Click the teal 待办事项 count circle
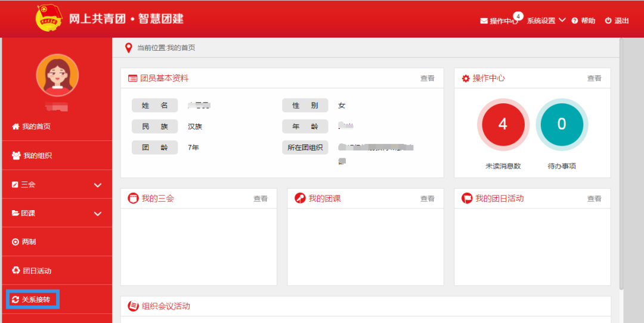This screenshot has height=323, width=644. [x=561, y=124]
